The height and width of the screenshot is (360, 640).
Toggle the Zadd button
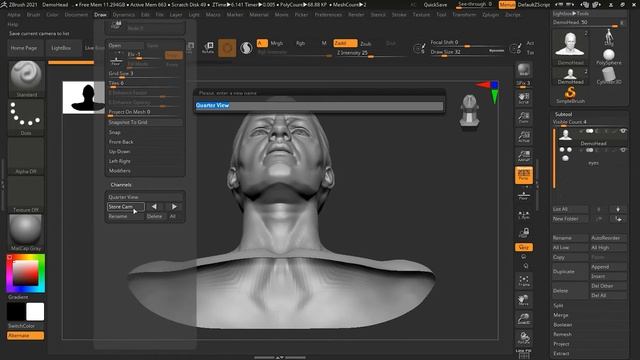click(345, 43)
